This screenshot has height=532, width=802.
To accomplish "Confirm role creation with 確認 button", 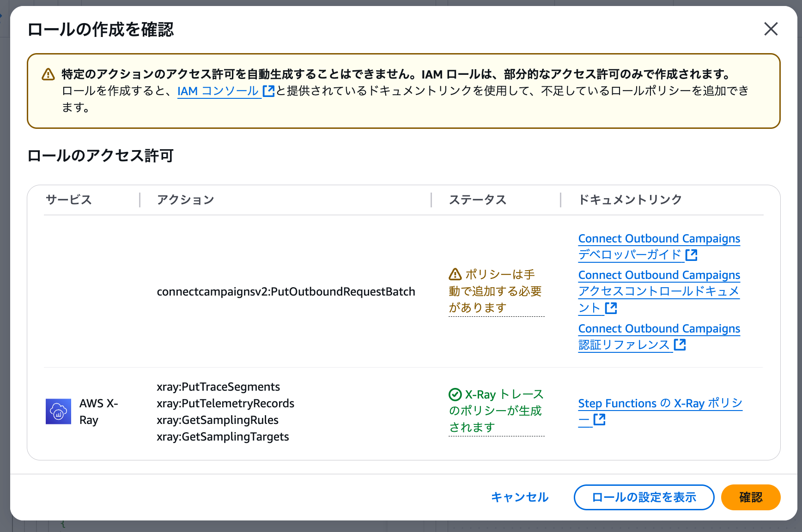I will 751,497.
